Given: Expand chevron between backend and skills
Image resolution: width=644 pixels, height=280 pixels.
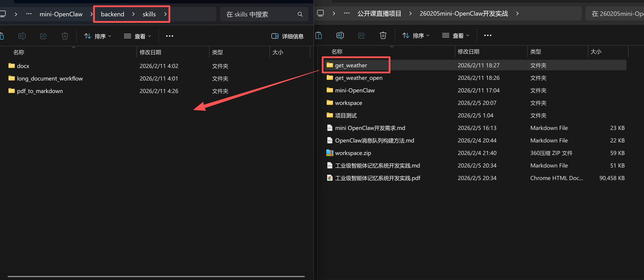Looking at the screenshot, I should (x=133, y=14).
